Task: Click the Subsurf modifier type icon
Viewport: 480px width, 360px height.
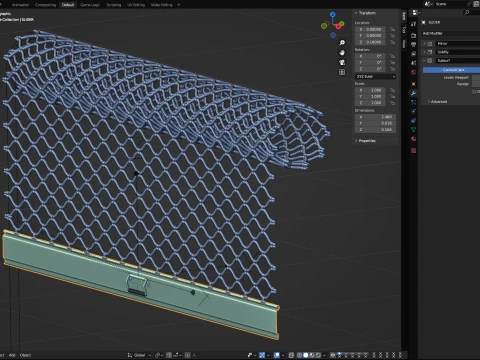Action: click(430, 61)
